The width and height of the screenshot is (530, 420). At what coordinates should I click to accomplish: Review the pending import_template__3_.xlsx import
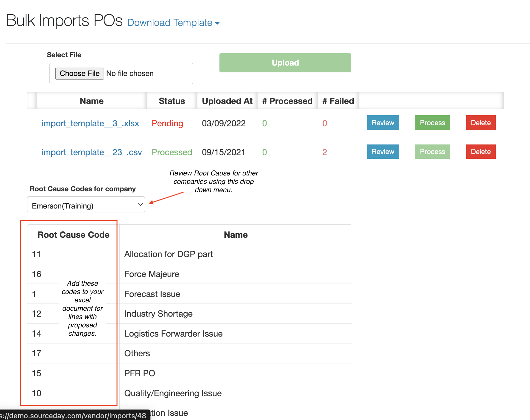point(383,123)
